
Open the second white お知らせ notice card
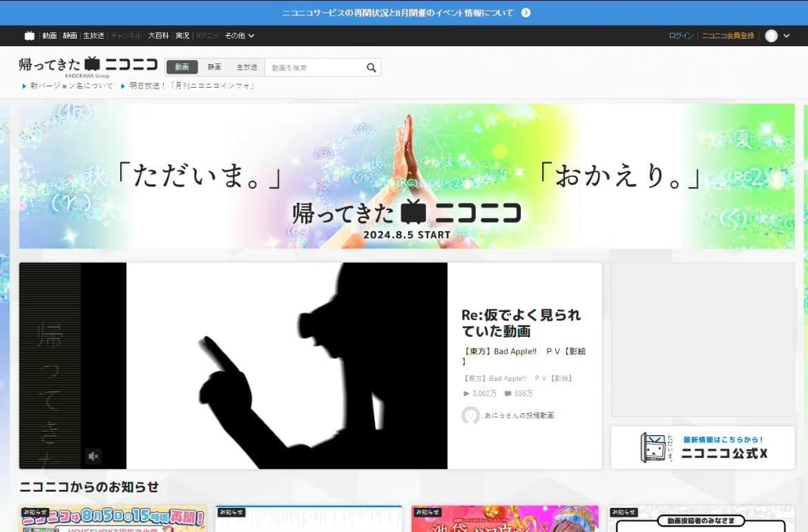coord(309,519)
